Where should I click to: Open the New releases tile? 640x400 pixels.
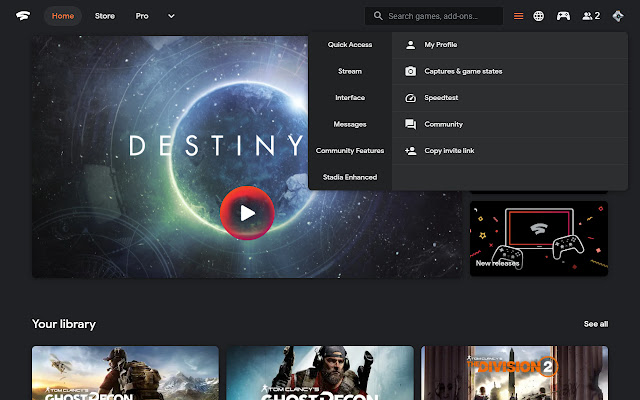539,238
